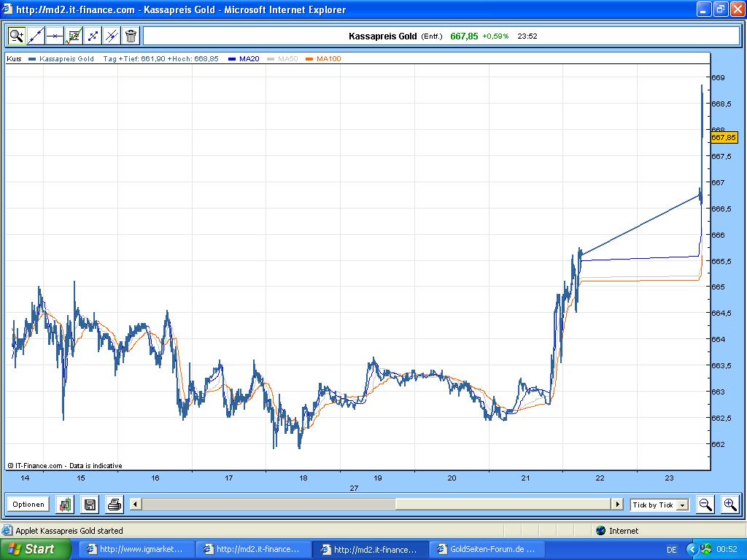Image resolution: width=747 pixels, height=560 pixels.
Task: Switch to the igmarket taskbar window
Action: point(136,550)
